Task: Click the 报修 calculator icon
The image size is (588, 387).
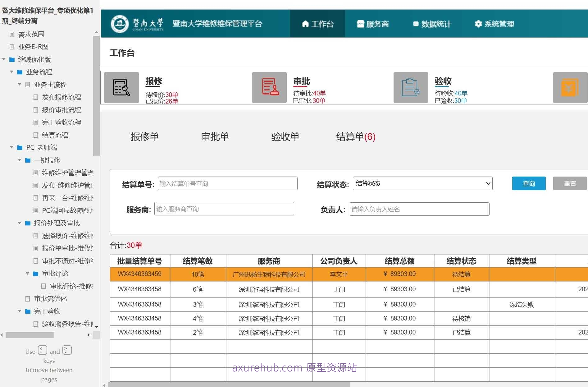Action: click(x=121, y=87)
